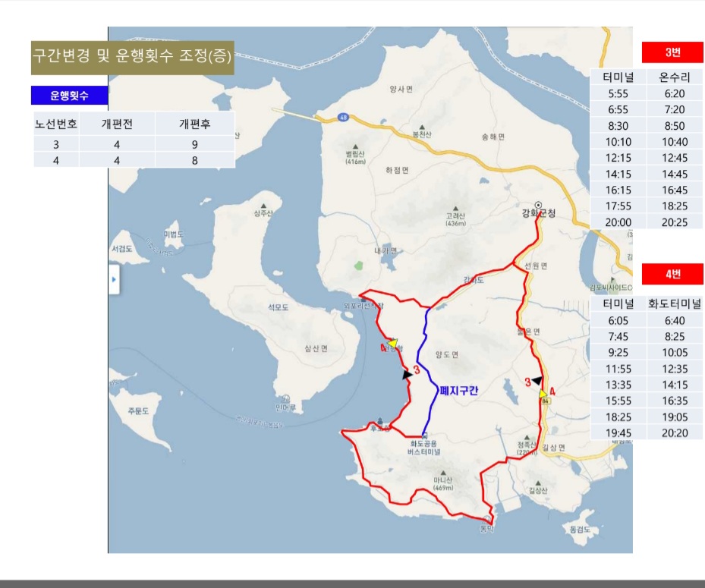The height and width of the screenshot is (588, 705).
Task: Expand the map side panel arrow
Action: point(114,279)
